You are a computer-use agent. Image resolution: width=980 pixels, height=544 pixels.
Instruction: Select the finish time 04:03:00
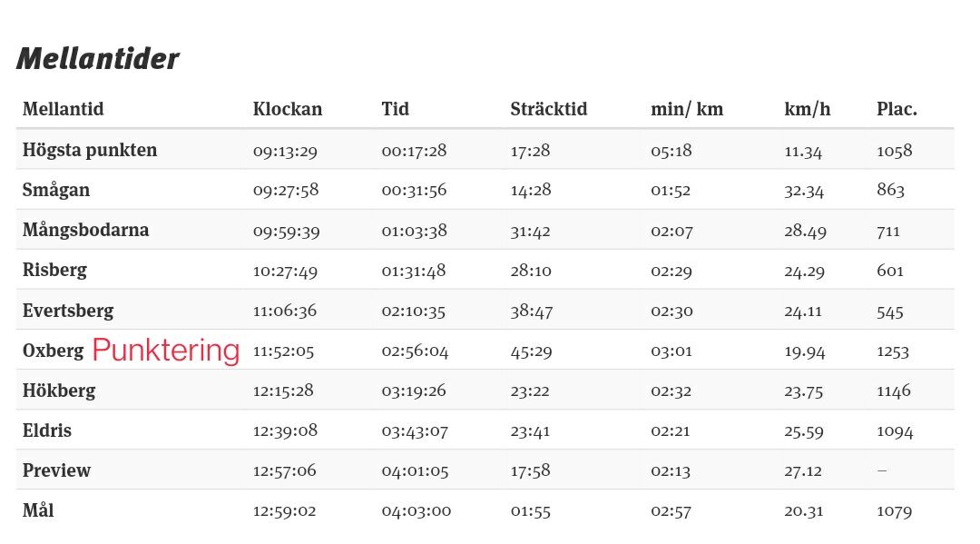pyautogui.click(x=416, y=511)
